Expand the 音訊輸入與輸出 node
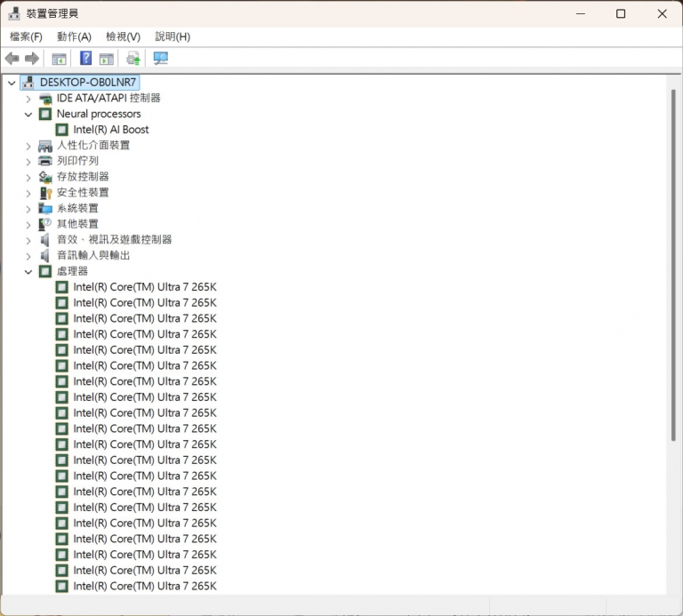This screenshot has height=616, width=683. (x=28, y=256)
